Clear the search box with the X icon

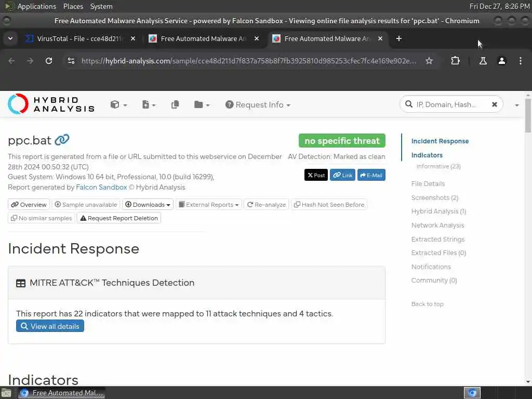[495, 104]
